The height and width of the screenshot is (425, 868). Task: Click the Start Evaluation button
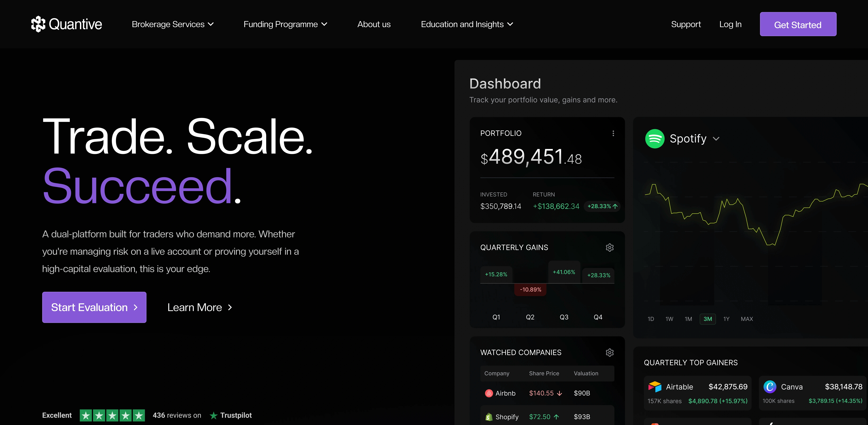tap(94, 307)
